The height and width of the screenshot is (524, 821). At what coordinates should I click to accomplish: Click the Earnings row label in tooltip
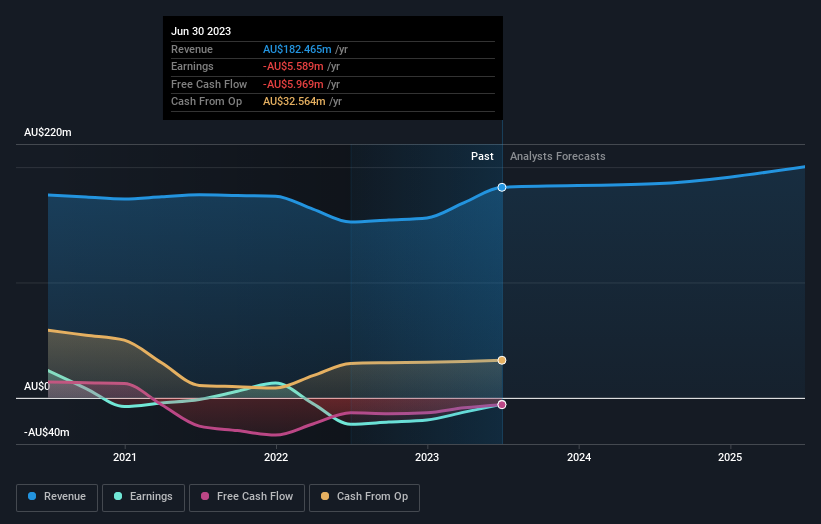tap(192, 66)
